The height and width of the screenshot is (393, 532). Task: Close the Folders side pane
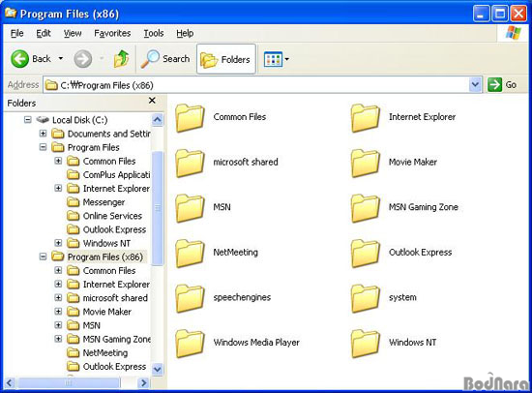click(x=152, y=101)
